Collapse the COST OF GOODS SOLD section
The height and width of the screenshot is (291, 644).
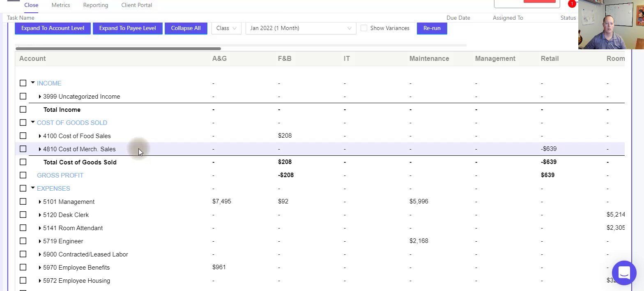click(x=33, y=122)
